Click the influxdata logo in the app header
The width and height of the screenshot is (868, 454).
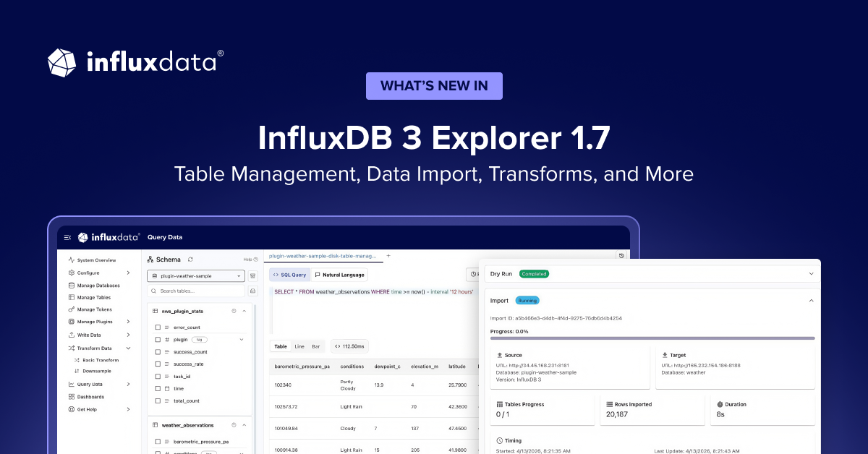(x=109, y=237)
